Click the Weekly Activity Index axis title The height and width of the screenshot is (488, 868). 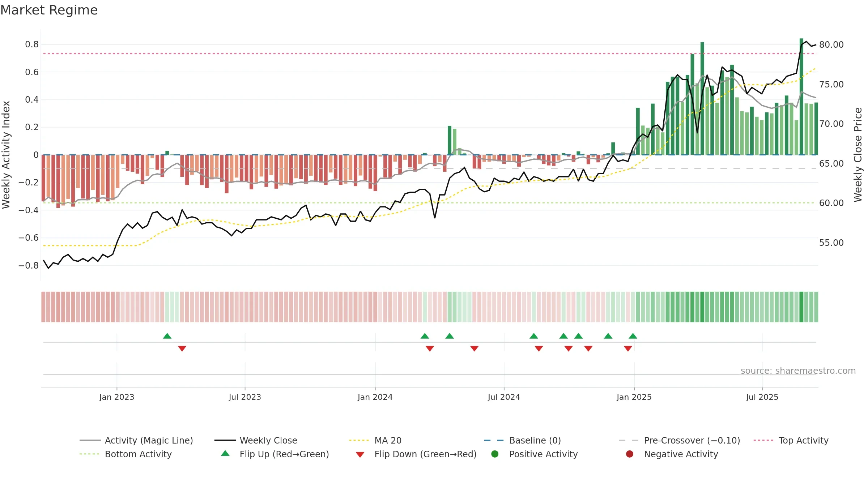[x=6, y=155]
